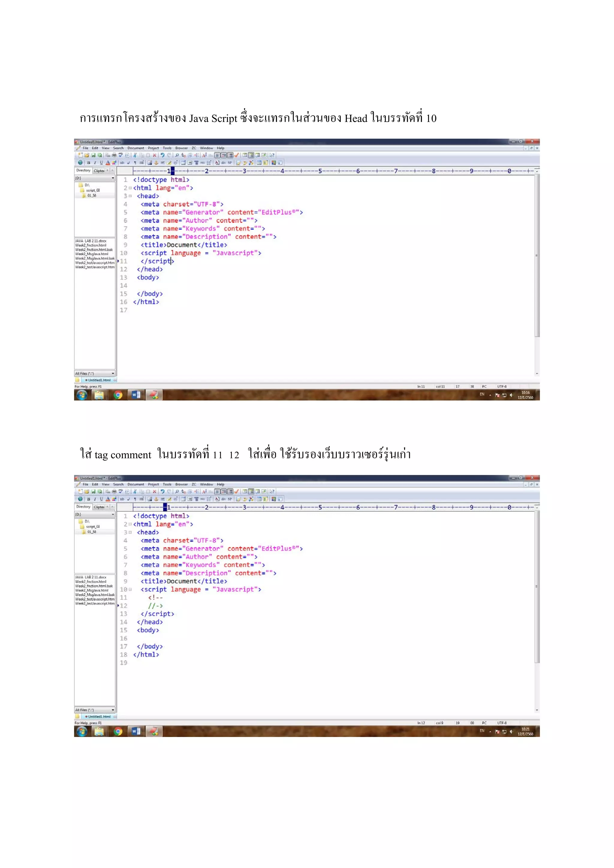Click Open file icon in second EditPlus screenshot
Image resolution: width=614 pixels, height=868 pixels.
click(87, 492)
